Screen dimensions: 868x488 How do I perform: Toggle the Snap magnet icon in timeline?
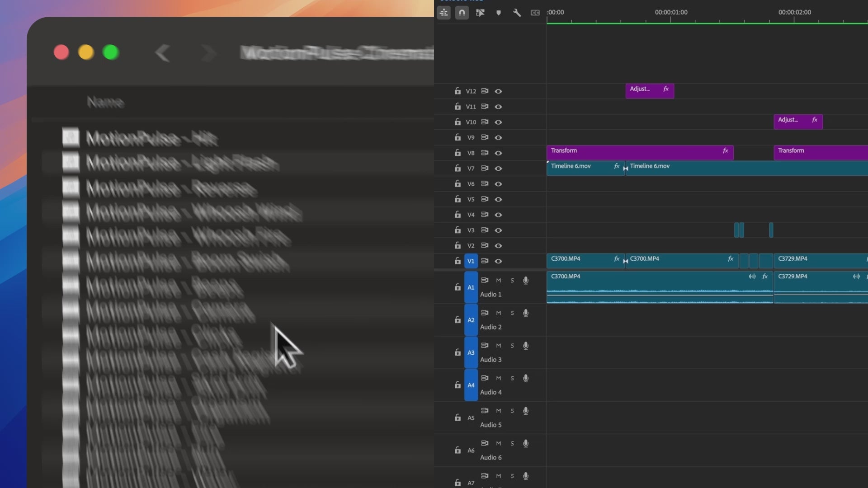coord(462,13)
